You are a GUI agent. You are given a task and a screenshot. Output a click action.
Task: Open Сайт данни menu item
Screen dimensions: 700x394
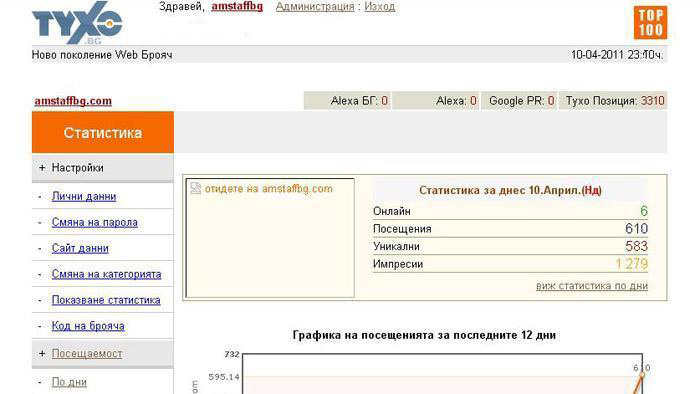click(x=80, y=248)
